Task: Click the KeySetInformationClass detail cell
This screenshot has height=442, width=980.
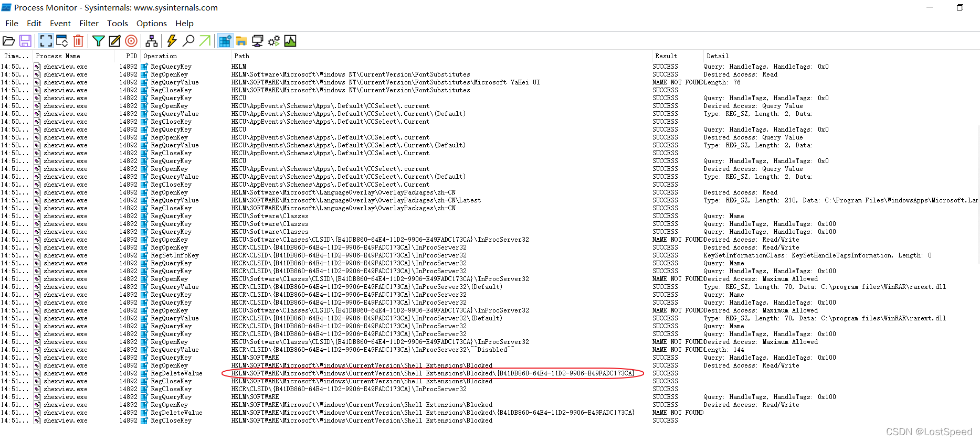Action: point(818,255)
